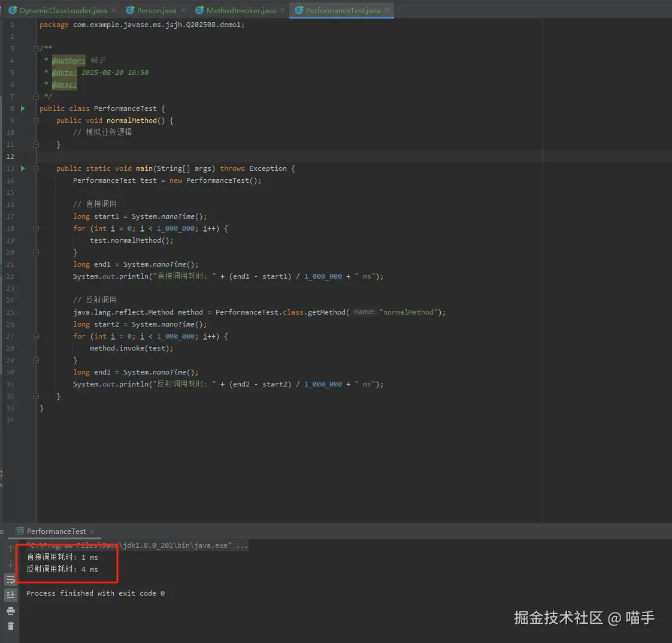Click line number 34 in the gutter

click(10, 421)
